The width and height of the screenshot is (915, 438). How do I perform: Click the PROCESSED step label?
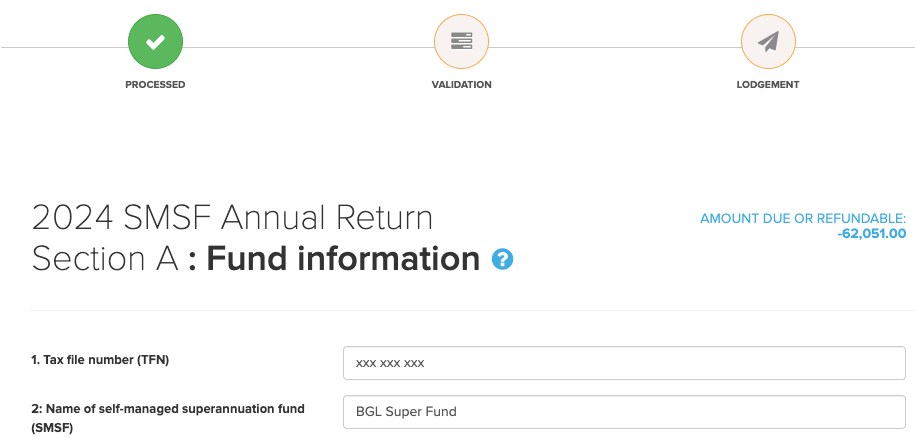(155, 85)
